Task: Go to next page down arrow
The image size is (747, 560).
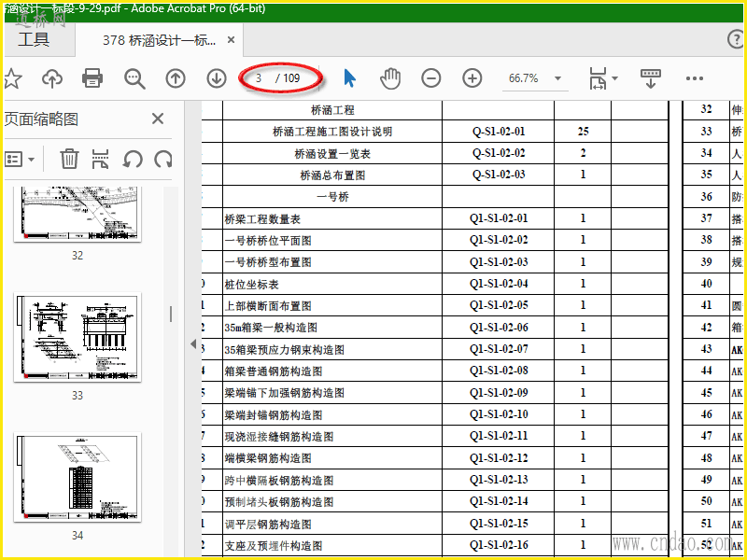Action: click(x=217, y=78)
